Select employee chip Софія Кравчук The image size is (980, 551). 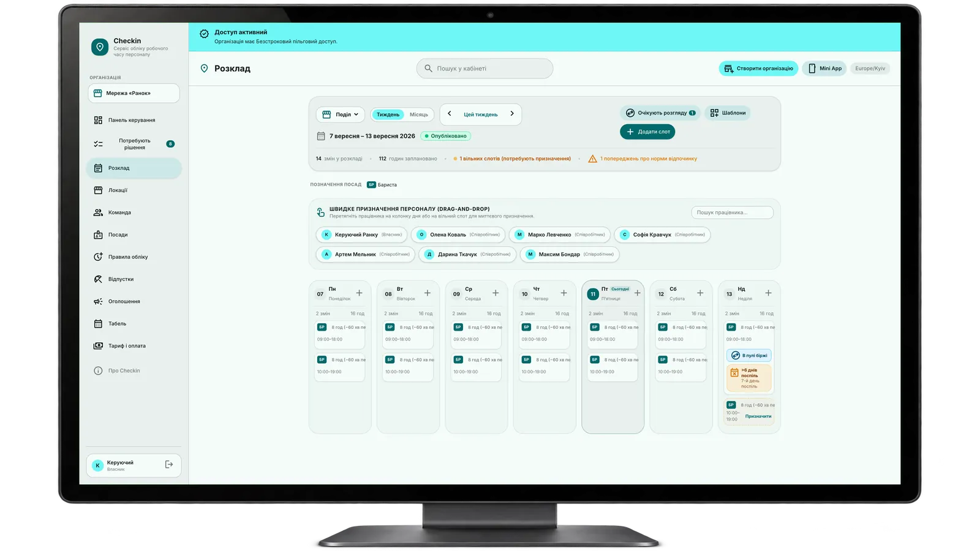pyautogui.click(x=662, y=234)
